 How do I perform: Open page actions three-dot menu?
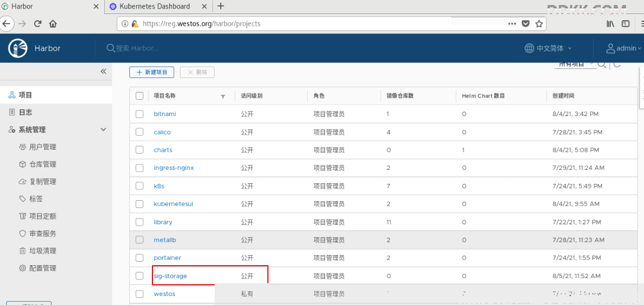512,24
